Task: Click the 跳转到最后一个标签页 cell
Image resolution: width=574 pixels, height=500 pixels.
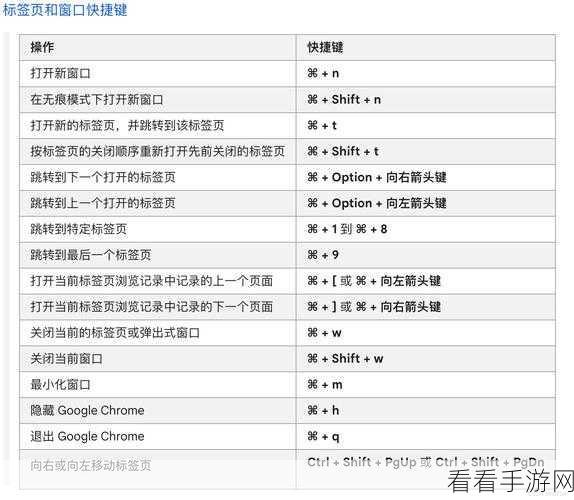Action: [158, 255]
